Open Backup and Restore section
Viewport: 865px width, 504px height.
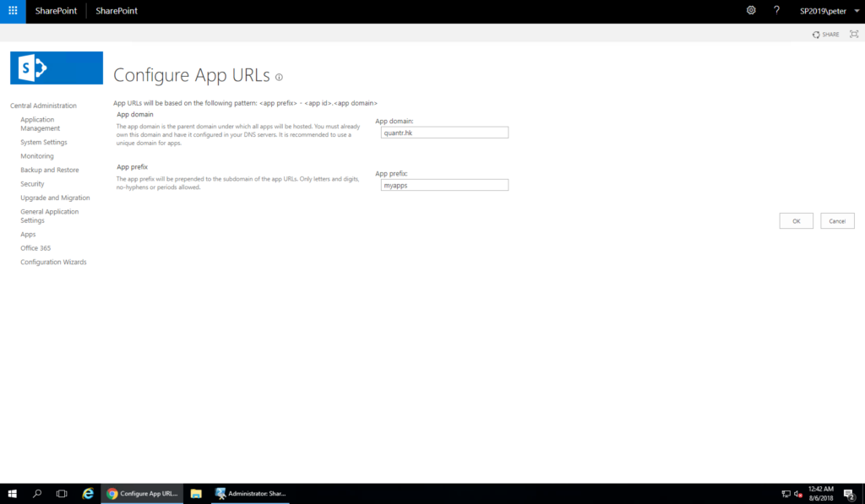click(50, 170)
